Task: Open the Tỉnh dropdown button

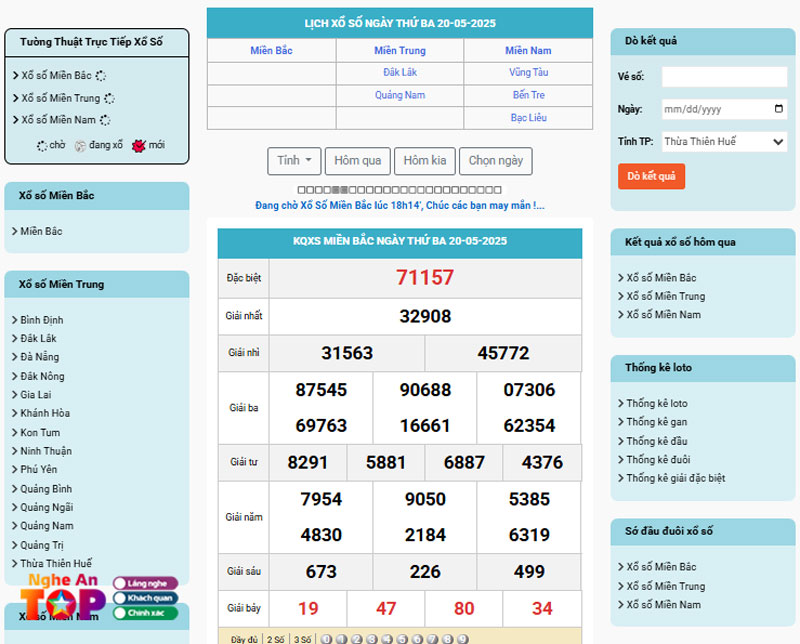Action: point(294,161)
